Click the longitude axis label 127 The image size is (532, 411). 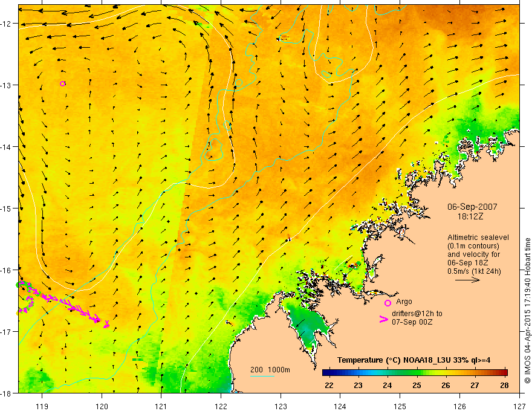[x=519, y=406]
